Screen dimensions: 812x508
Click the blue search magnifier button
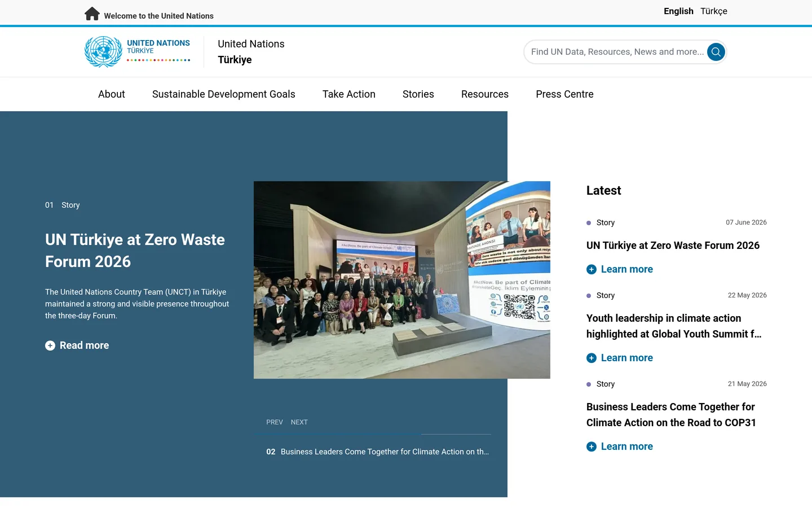[x=716, y=52]
